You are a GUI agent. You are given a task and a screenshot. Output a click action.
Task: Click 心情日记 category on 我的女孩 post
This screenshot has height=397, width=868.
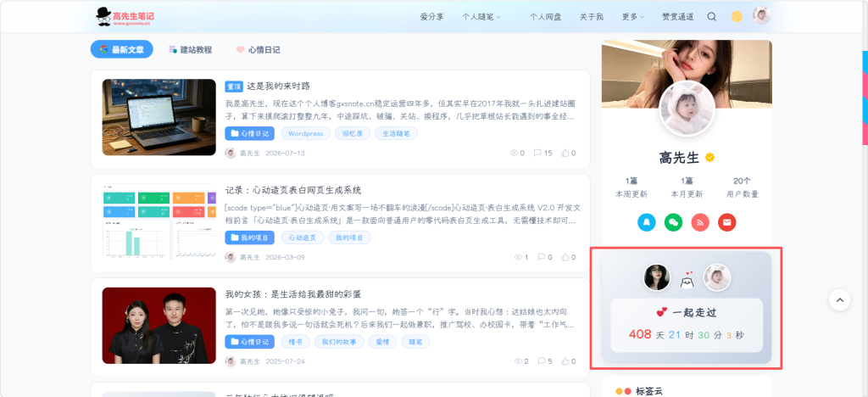[x=250, y=342]
